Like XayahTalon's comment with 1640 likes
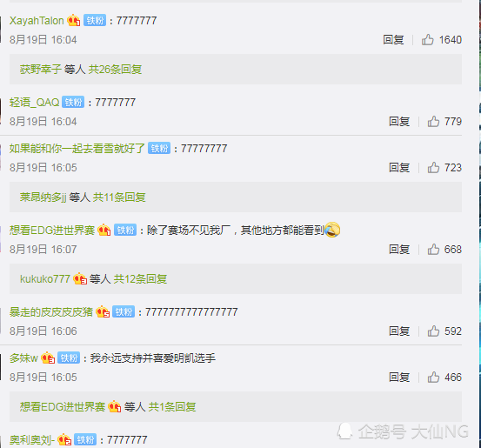This screenshot has height=448, width=481. [427, 40]
